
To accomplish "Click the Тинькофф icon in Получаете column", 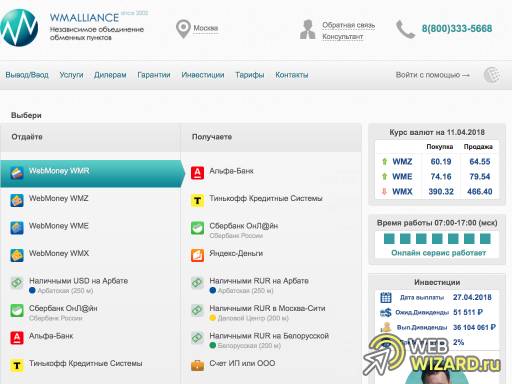I will [x=197, y=201].
